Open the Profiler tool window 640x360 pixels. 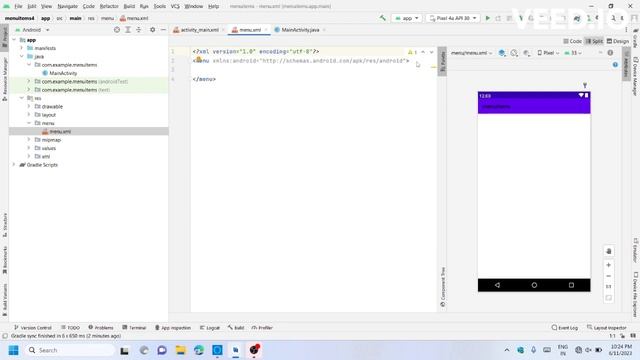(x=262, y=328)
